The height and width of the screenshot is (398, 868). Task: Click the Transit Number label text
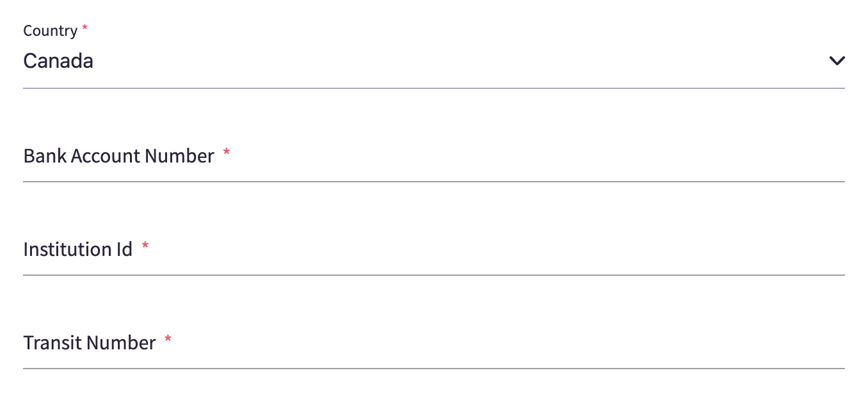click(x=89, y=343)
